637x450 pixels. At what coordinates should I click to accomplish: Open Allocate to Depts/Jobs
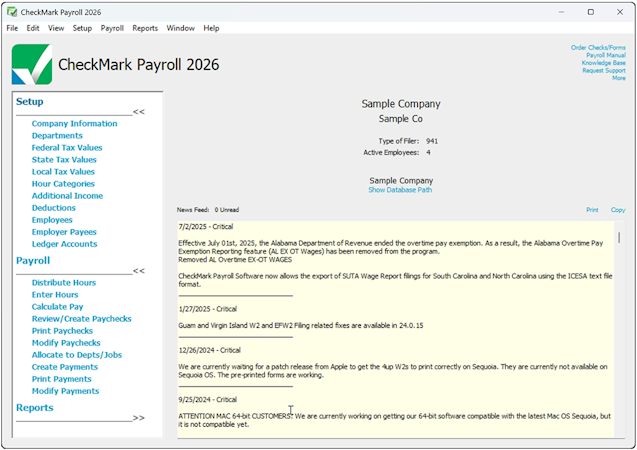(77, 355)
